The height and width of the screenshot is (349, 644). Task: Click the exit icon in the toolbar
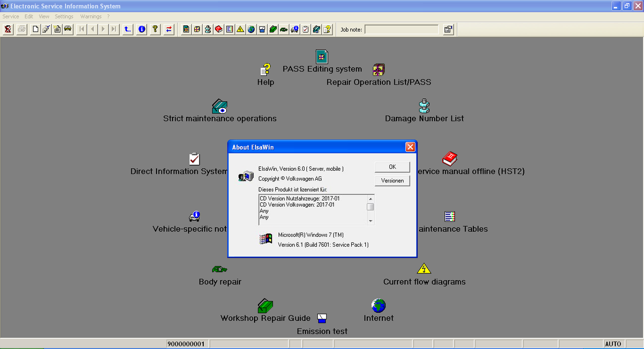8,29
